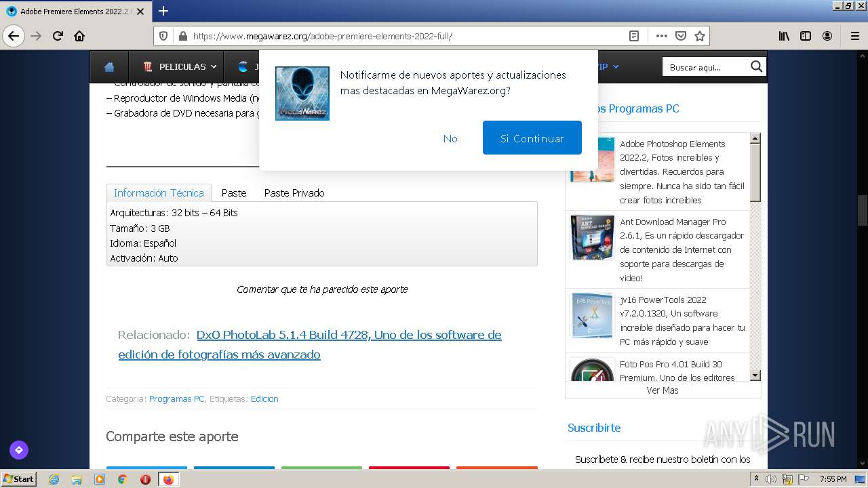Screen dimensions: 868x488
Task: Toggle reader view for page
Action: (634, 36)
